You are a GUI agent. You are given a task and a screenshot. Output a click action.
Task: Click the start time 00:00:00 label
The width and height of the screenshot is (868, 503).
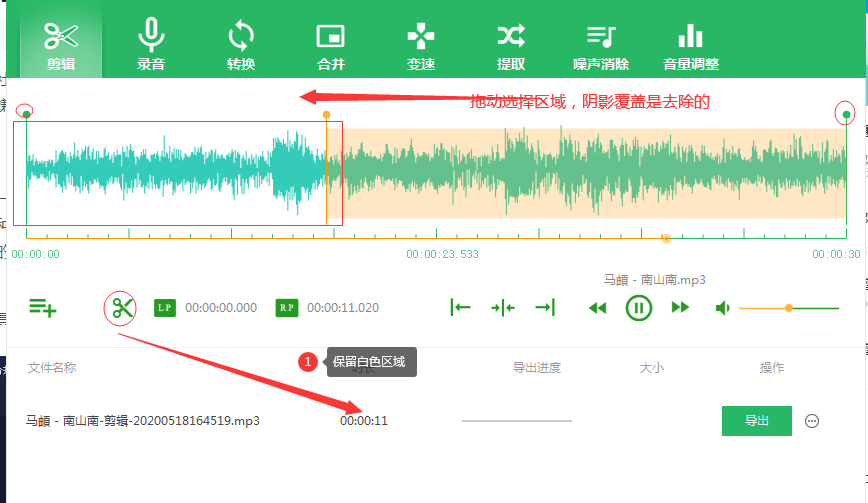tap(35, 254)
